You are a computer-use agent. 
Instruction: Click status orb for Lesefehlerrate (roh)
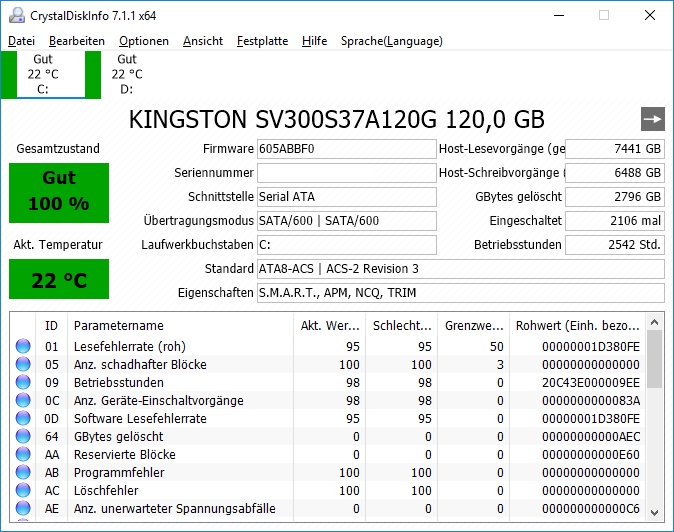23,346
